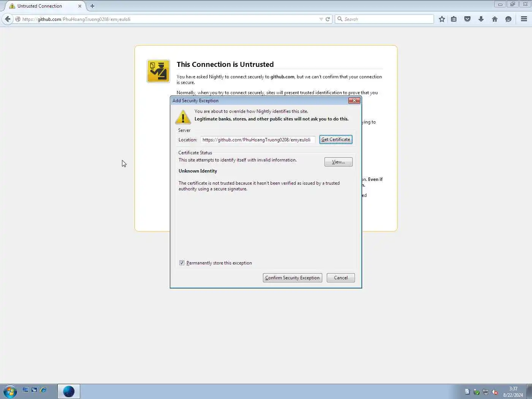Viewport: 532px width, 399px height.
Task: Bookmark this page with the star icon
Action: pyautogui.click(x=442, y=19)
